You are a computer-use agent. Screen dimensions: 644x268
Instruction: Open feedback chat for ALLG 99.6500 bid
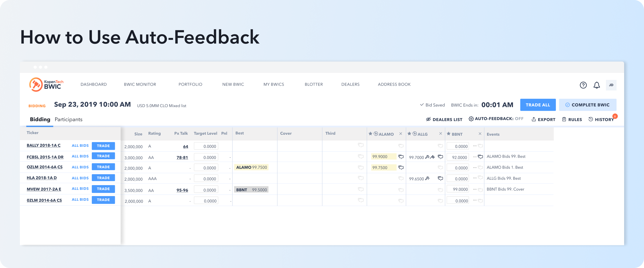[440, 179]
